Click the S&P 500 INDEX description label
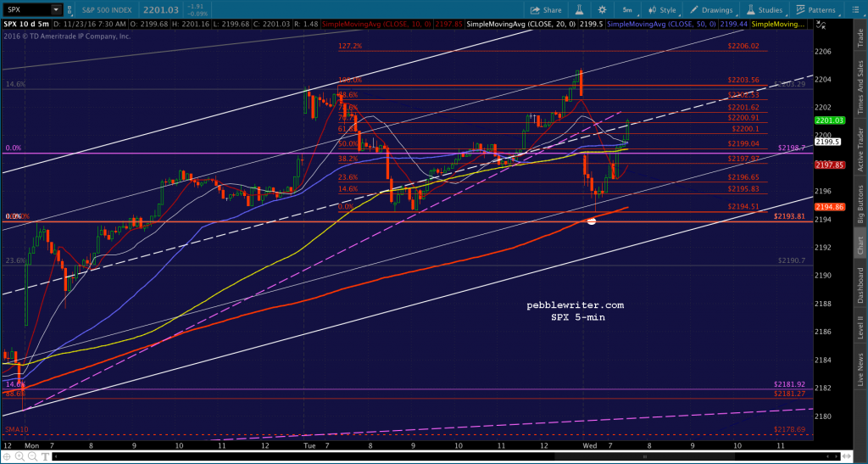This screenshot has height=464, width=868. pos(106,9)
